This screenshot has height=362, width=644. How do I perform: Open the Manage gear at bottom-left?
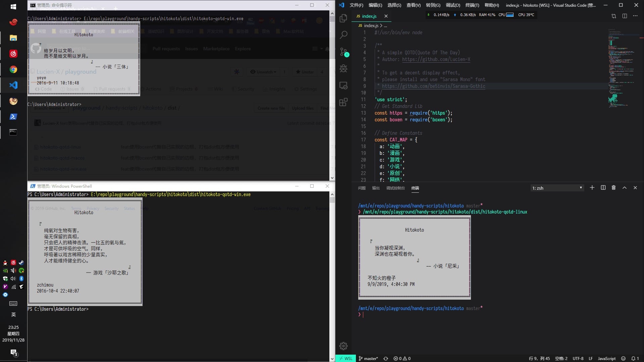(x=343, y=346)
